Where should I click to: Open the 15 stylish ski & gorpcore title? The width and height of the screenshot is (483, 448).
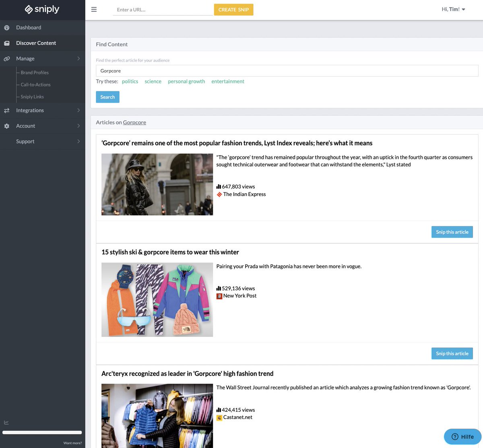pyautogui.click(x=170, y=252)
